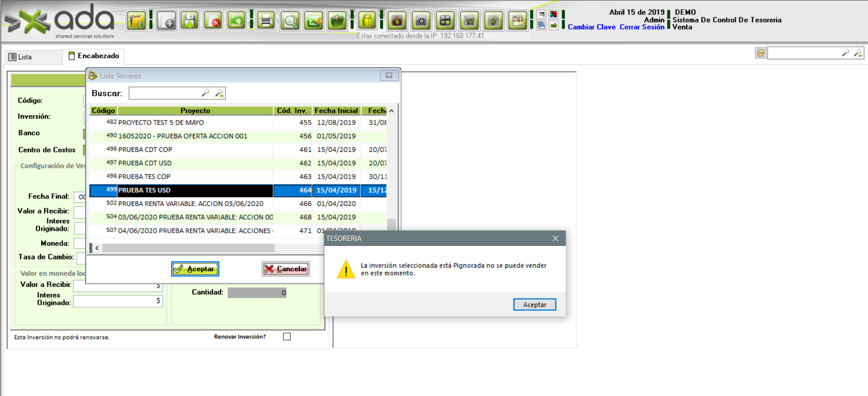Click the Excel export toolbar icon
This screenshot has width=868, height=396.
point(313,21)
